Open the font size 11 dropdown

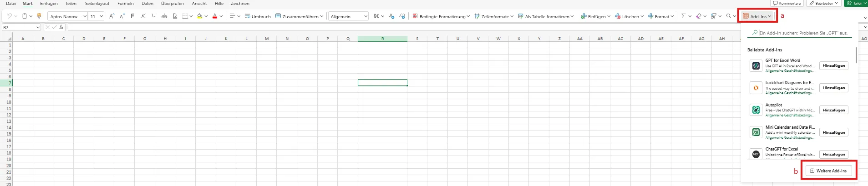click(x=101, y=16)
